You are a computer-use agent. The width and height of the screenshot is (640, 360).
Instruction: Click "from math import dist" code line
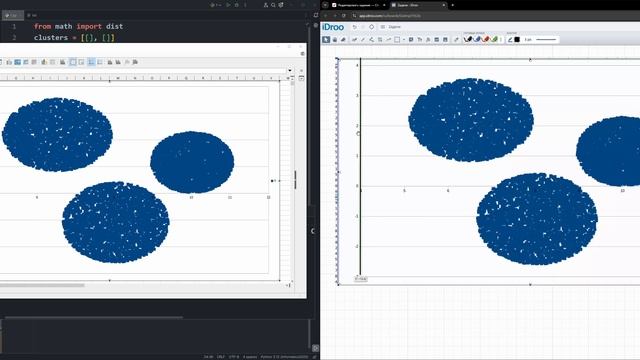coord(78,26)
